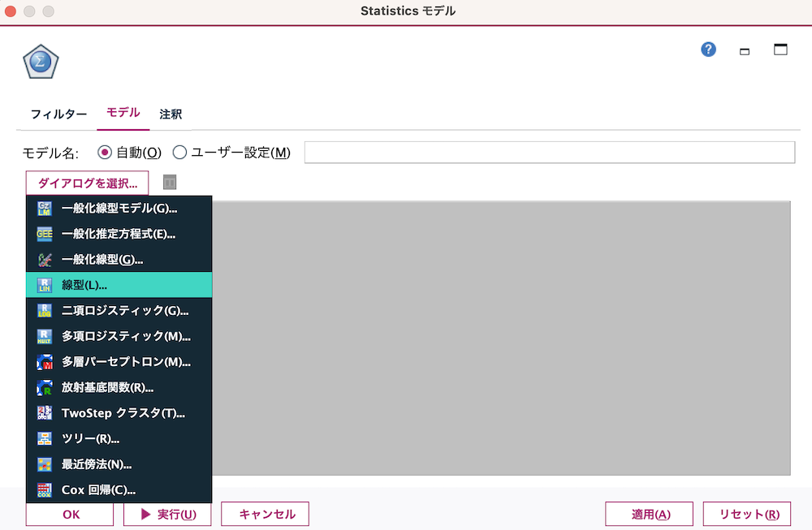Viewport: 812px width, 530px height.
Task: Click the キャンセル button
Action: pyautogui.click(x=265, y=514)
